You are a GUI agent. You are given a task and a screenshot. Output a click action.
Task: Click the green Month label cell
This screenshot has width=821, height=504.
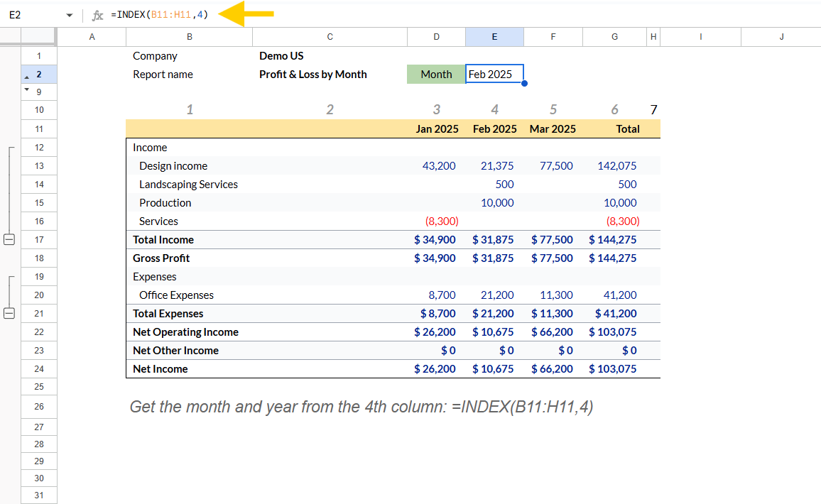[x=436, y=75]
